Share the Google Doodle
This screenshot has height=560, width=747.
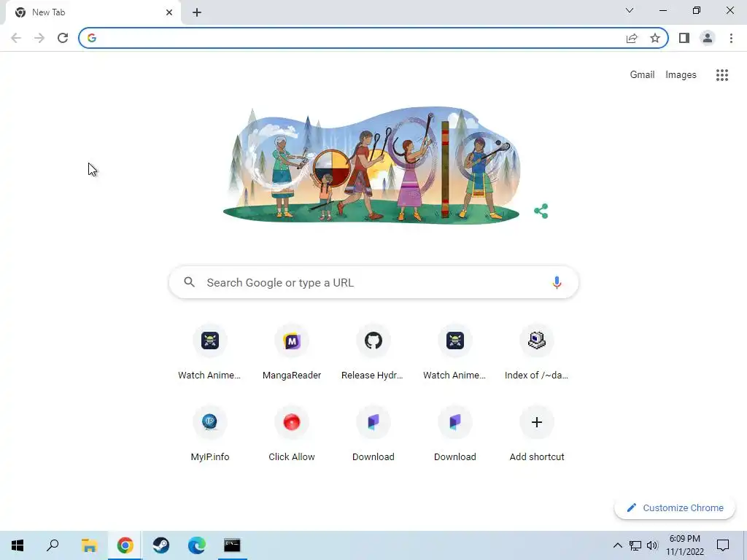(x=541, y=211)
